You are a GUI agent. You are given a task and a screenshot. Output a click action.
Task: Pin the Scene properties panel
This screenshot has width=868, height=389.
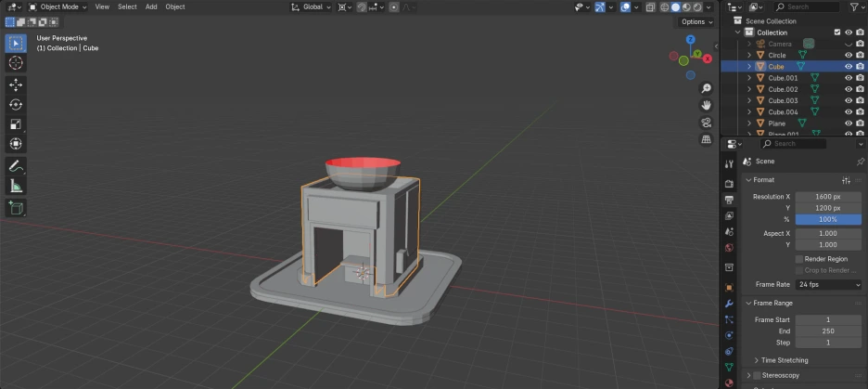860,162
